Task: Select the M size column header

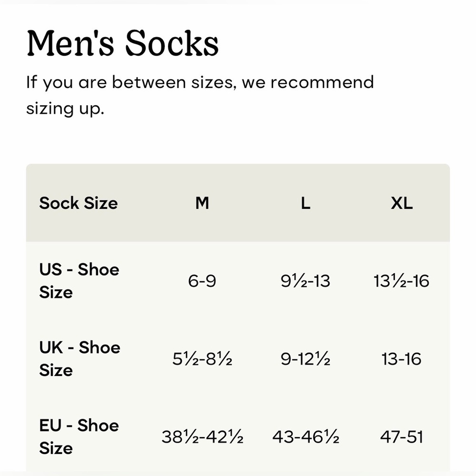Action: [202, 203]
